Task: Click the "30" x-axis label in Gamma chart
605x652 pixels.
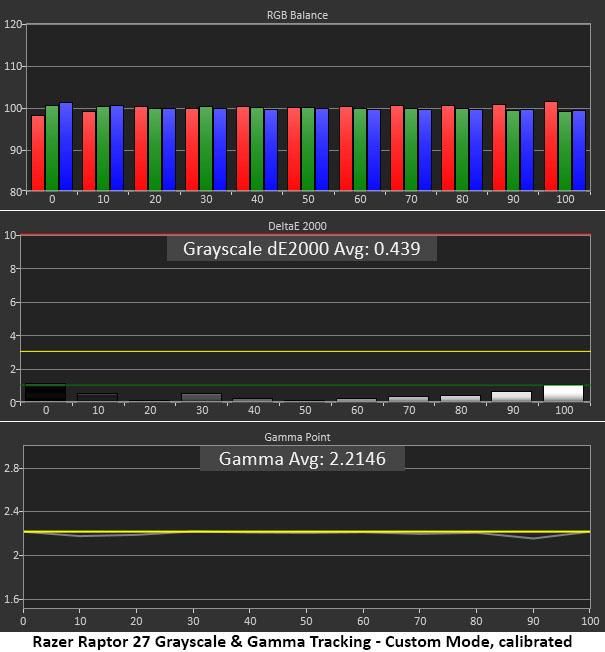Action: 193,621
